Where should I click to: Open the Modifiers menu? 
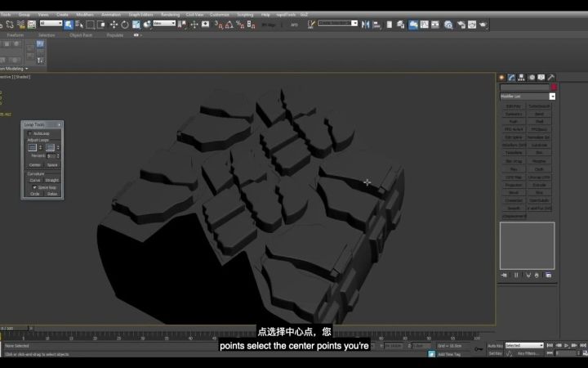coord(85,15)
